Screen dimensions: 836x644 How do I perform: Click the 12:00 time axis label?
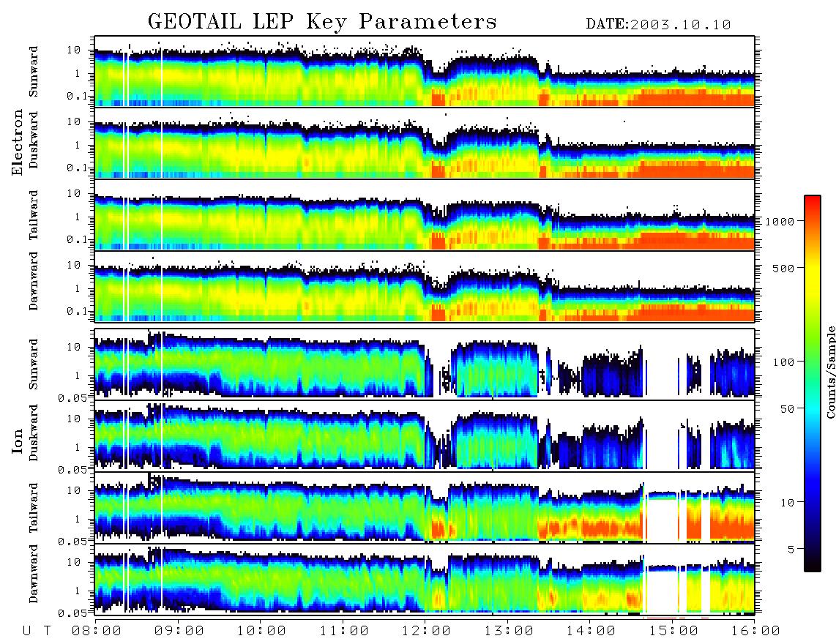pyautogui.click(x=426, y=631)
